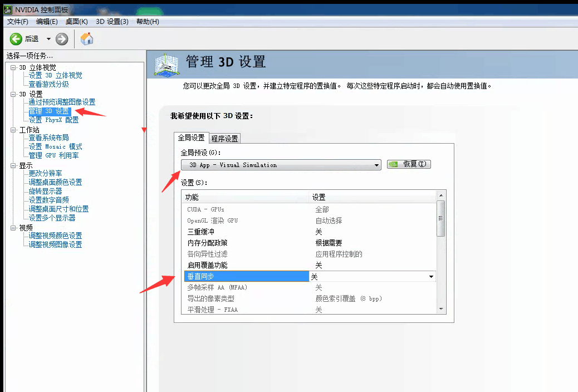
Task: Open 调整视频颜色设置 link
Action: 55,236
